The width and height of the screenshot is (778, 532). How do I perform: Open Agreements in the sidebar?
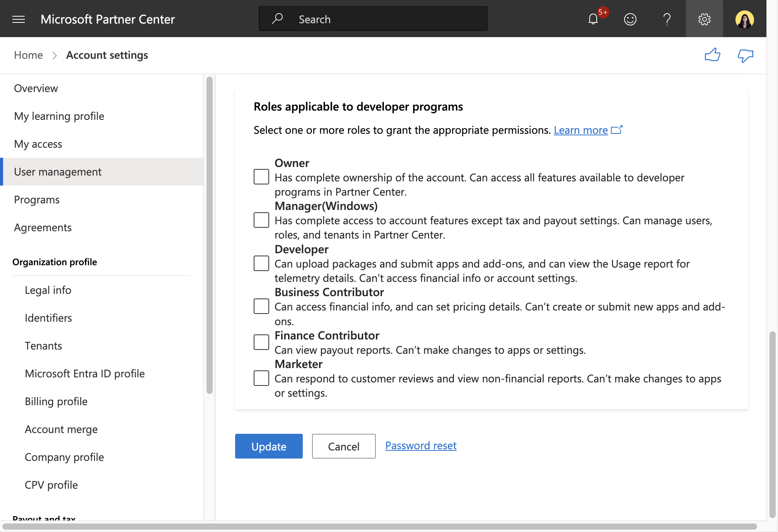click(102, 227)
